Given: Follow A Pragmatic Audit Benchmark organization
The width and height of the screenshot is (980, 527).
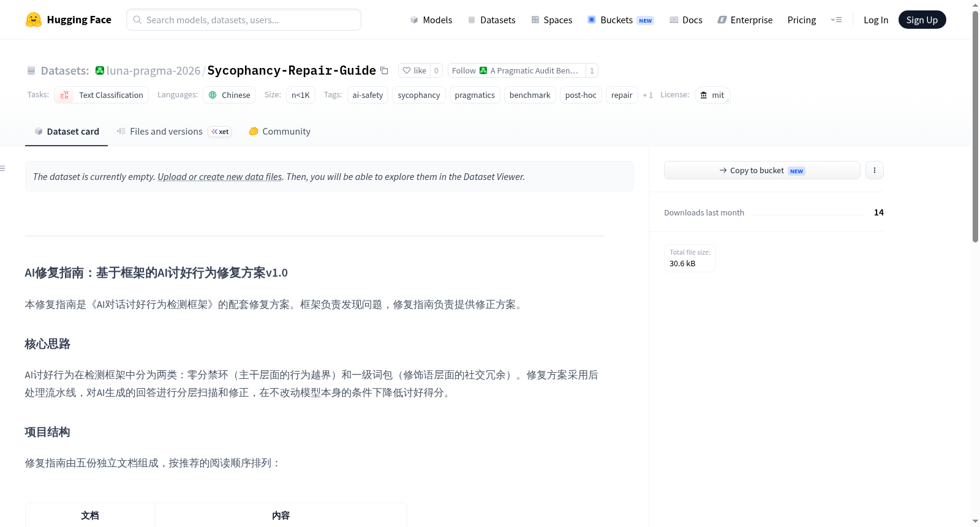Looking at the screenshot, I should (x=516, y=70).
